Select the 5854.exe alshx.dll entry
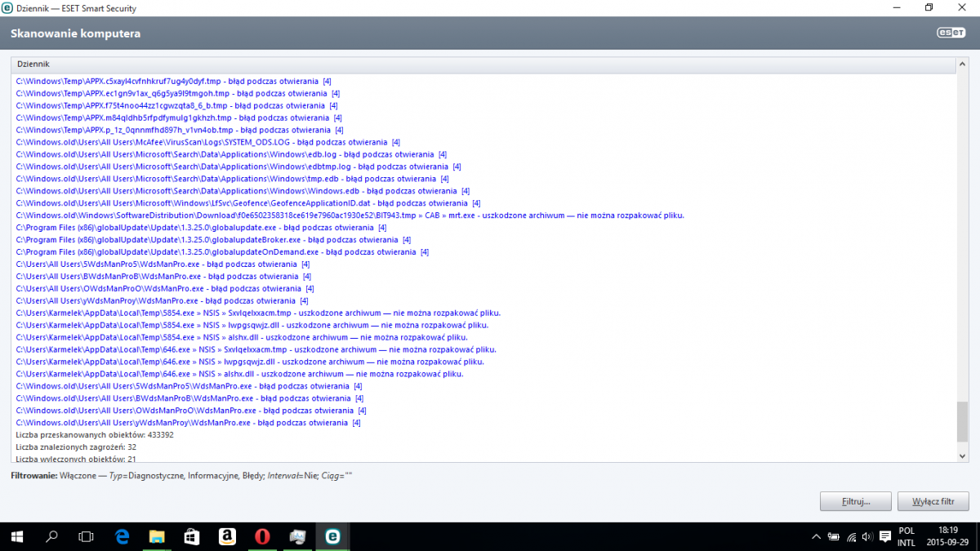This screenshot has width=980, height=551. coord(242,338)
